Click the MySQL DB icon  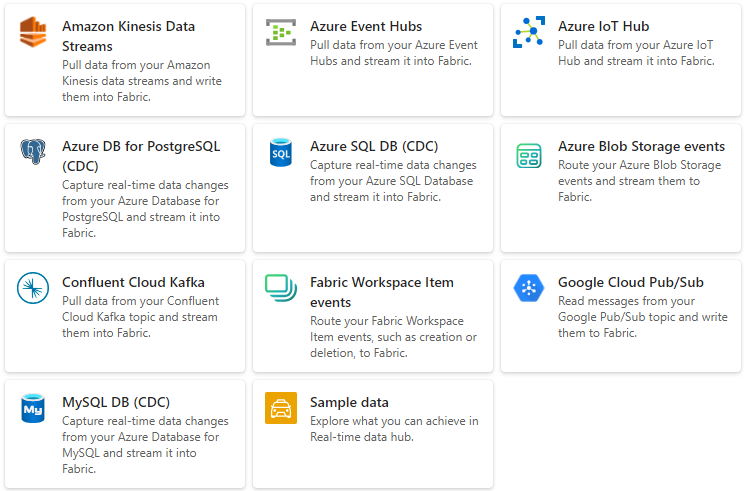33,408
